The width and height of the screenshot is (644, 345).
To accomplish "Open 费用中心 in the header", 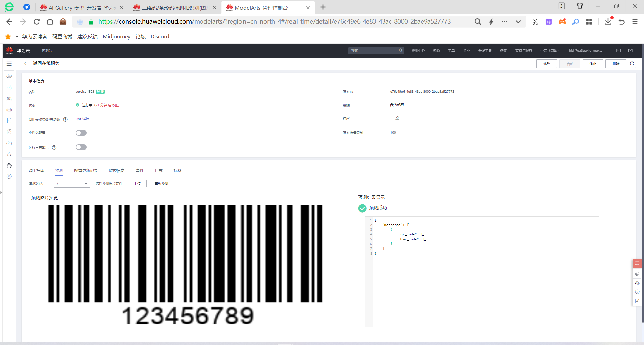I will (418, 51).
